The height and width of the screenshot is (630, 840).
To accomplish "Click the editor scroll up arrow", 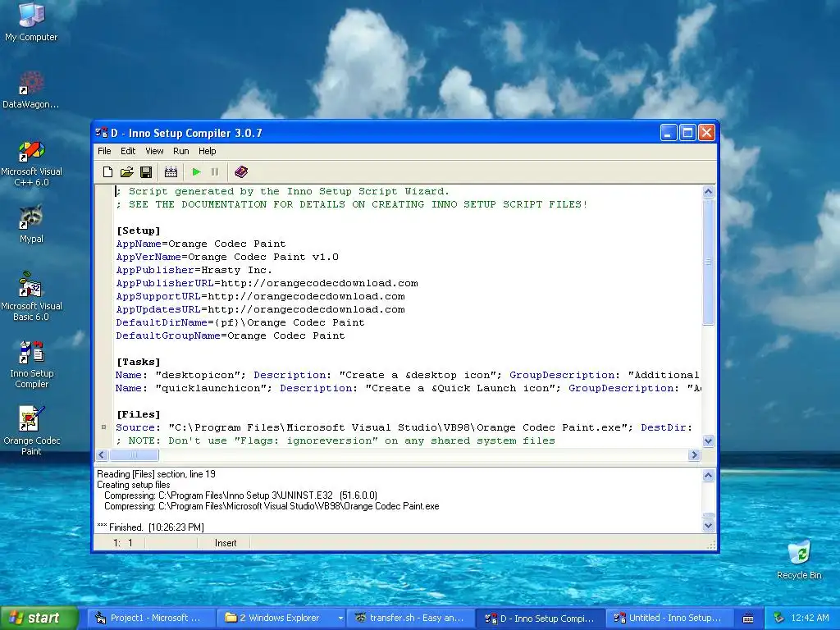I will coord(708,192).
